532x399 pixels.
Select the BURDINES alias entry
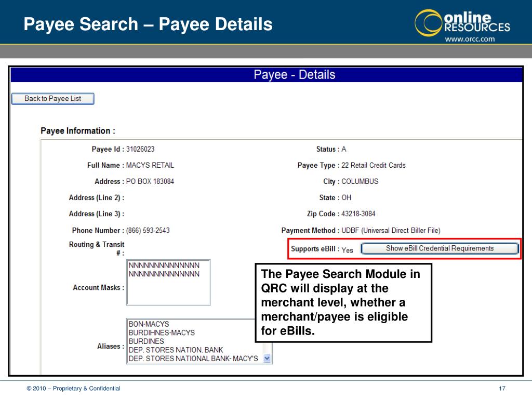146,341
